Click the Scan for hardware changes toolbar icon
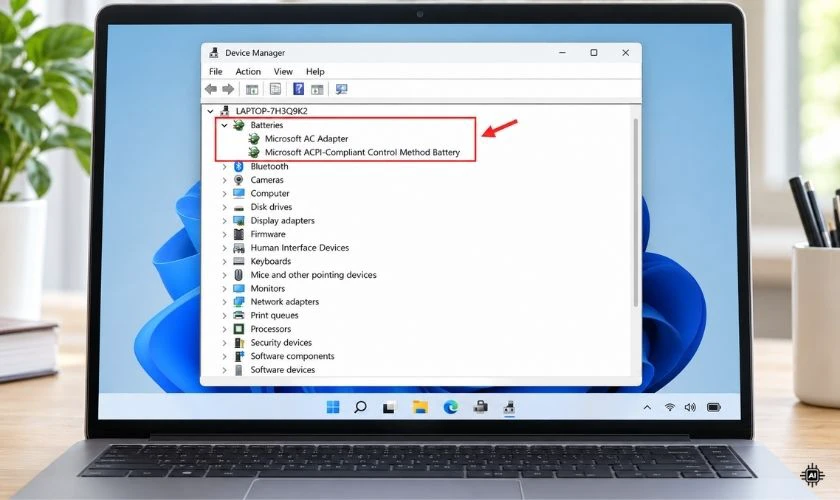 [341, 89]
